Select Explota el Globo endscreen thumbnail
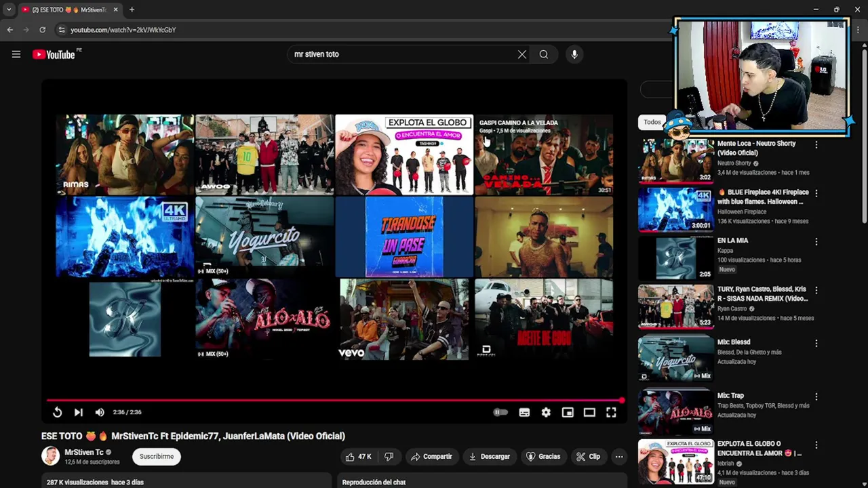The height and width of the screenshot is (488, 868). pyautogui.click(x=404, y=155)
